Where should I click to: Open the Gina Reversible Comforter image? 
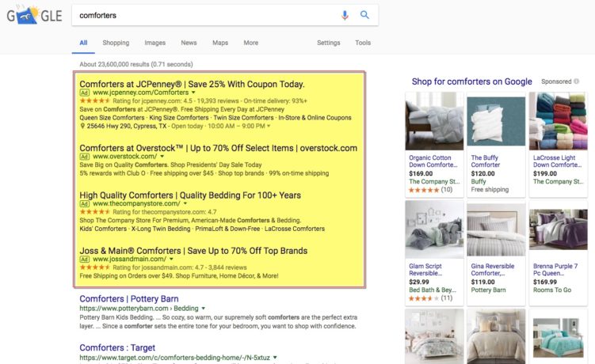coord(496,229)
